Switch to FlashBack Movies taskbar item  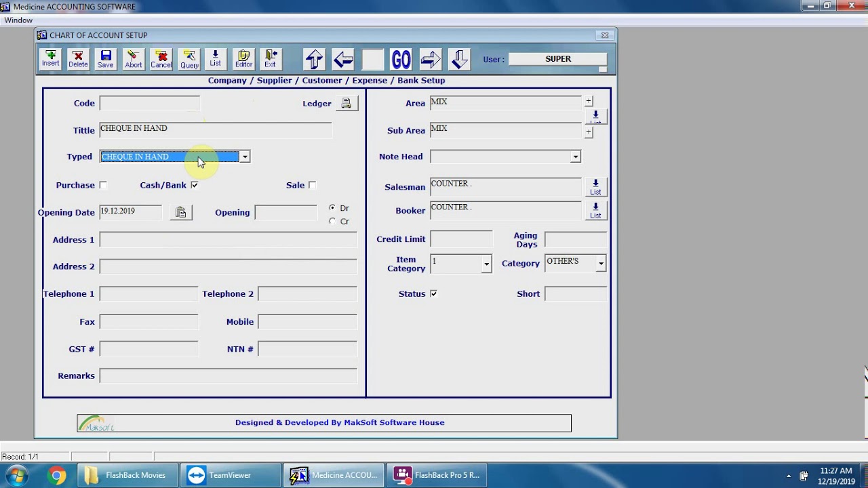127,476
